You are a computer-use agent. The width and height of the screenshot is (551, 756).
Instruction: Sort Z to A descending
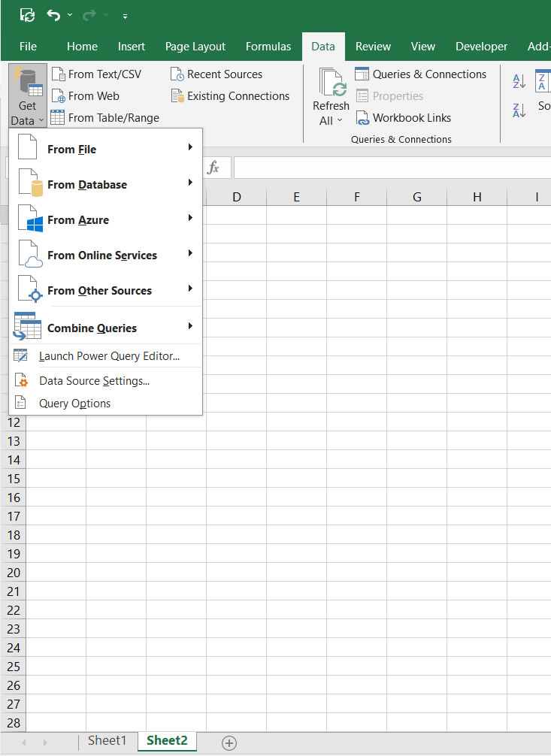pyautogui.click(x=519, y=110)
